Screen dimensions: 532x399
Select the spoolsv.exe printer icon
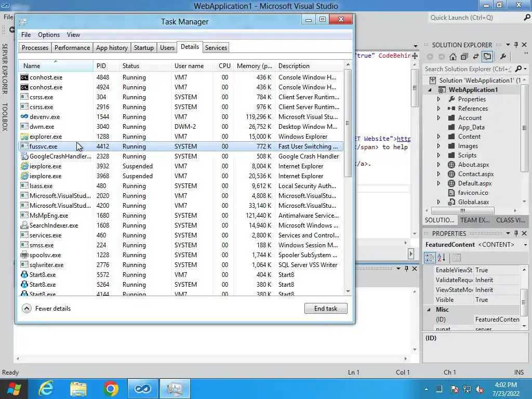point(24,255)
